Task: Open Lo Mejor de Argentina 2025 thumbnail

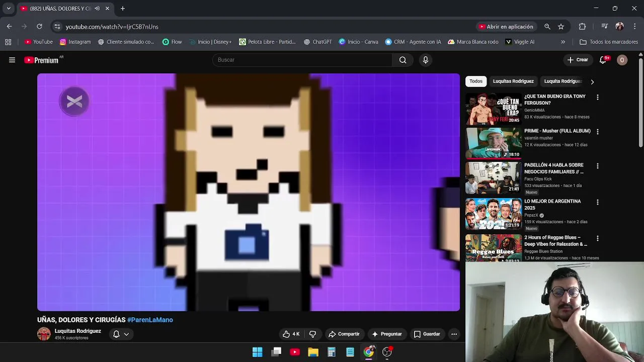Action: (494, 214)
